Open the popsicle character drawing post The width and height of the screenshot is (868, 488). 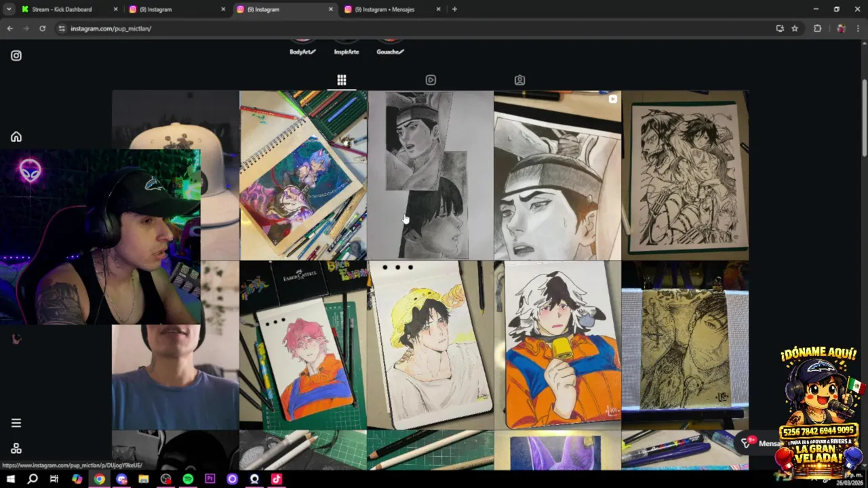tap(557, 346)
